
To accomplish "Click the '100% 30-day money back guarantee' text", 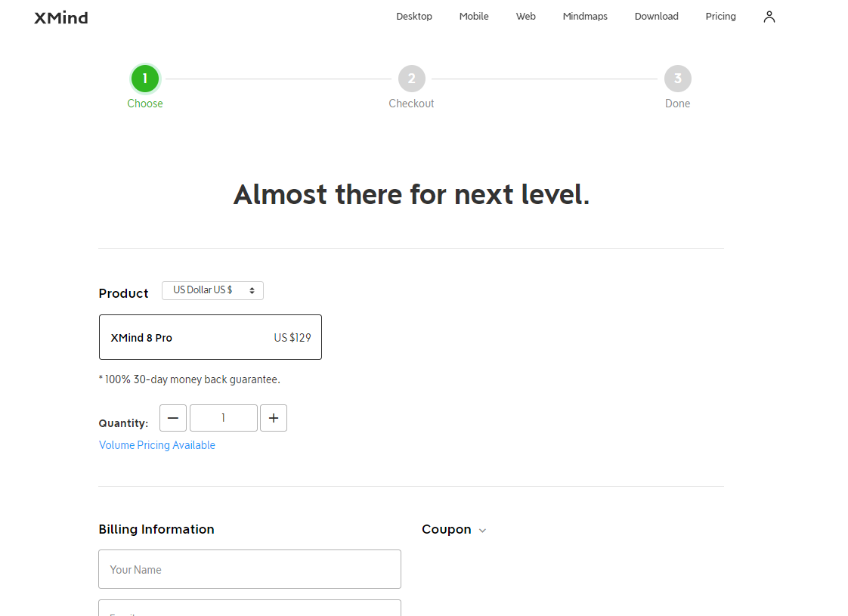I will click(189, 379).
